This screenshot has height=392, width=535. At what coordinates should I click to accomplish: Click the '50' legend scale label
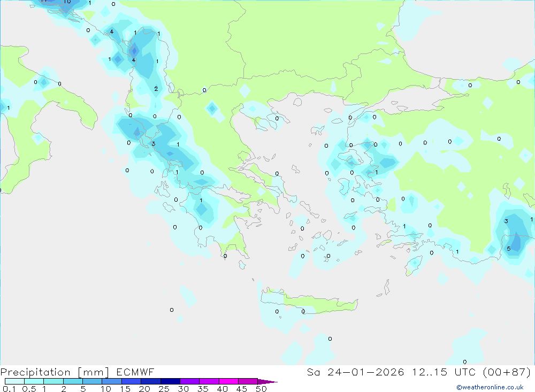(261, 389)
